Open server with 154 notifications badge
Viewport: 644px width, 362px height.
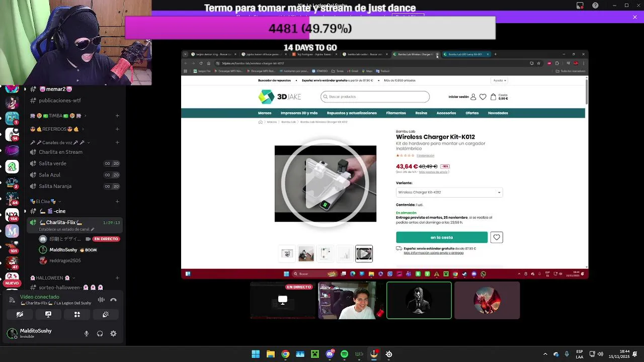click(x=12, y=215)
